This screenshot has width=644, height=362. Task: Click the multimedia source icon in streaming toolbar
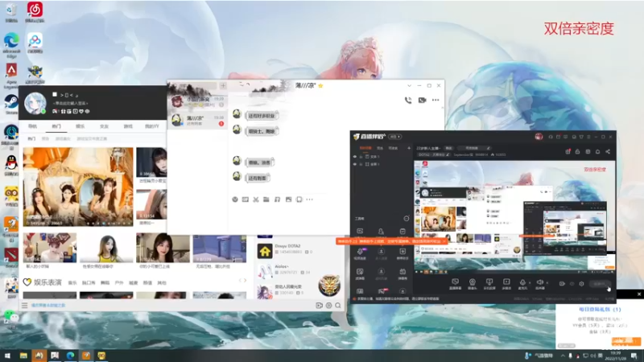tap(506, 282)
